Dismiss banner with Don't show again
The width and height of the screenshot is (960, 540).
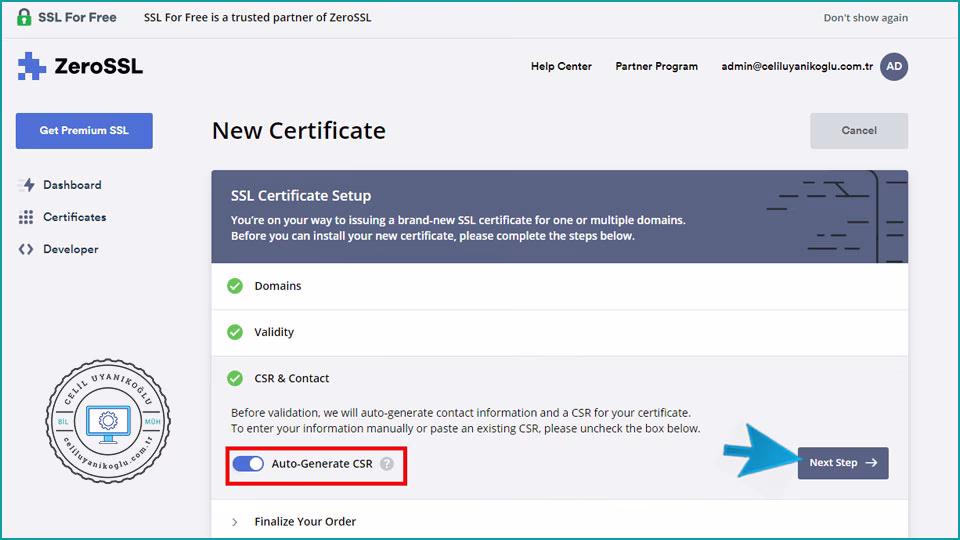pos(865,18)
